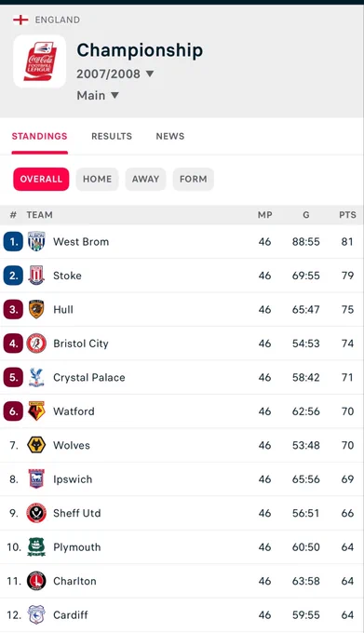Open the News tab
364x633 pixels.
tap(170, 136)
